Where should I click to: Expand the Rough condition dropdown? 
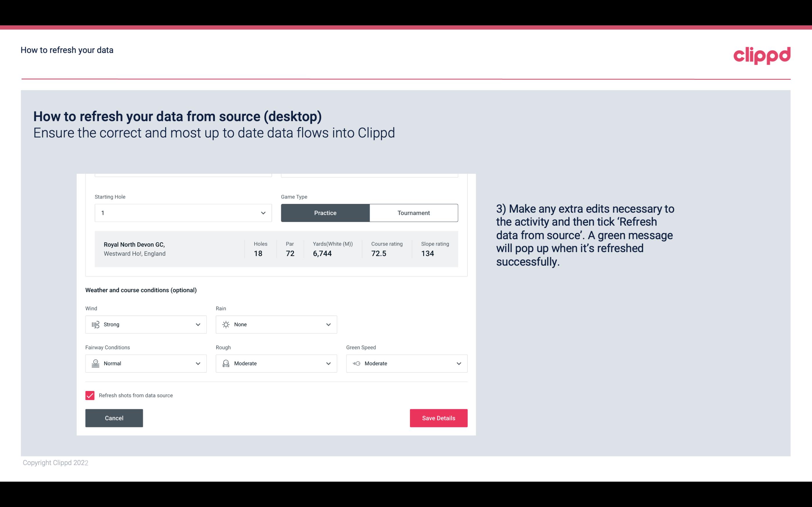tap(328, 363)
